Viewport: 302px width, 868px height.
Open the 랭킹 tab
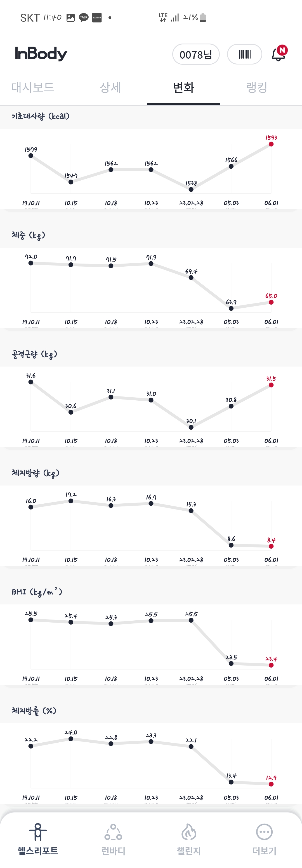257,88
